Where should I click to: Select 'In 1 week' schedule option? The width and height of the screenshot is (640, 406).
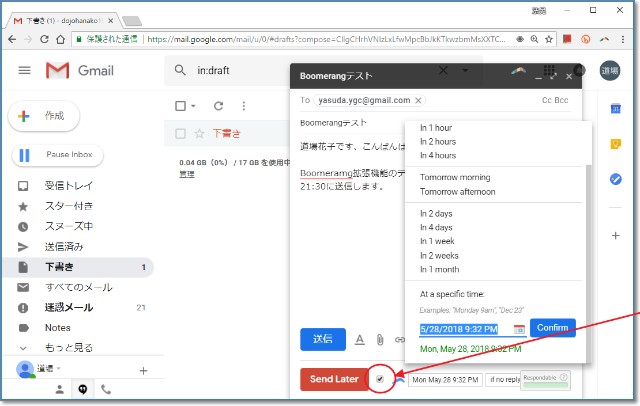[x=440, y=242]
